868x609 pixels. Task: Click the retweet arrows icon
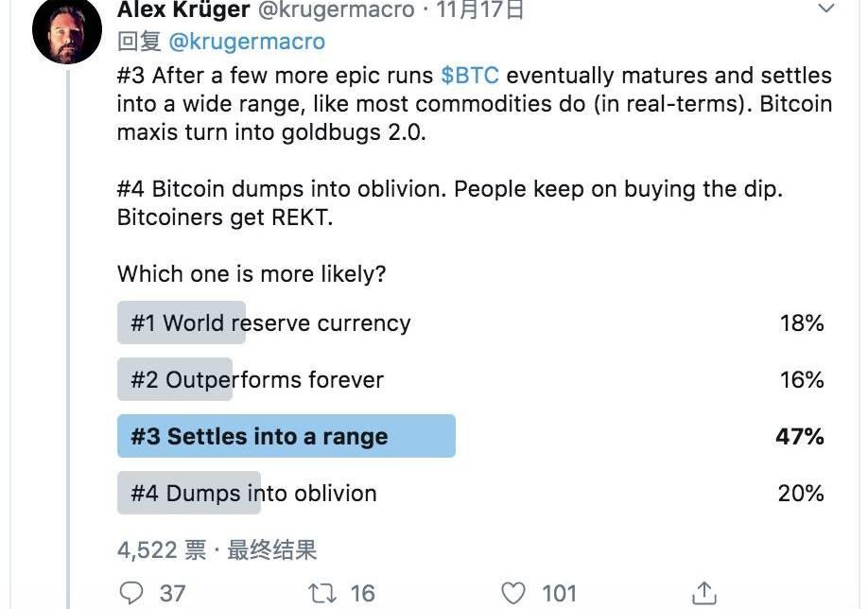click(322, 593)
